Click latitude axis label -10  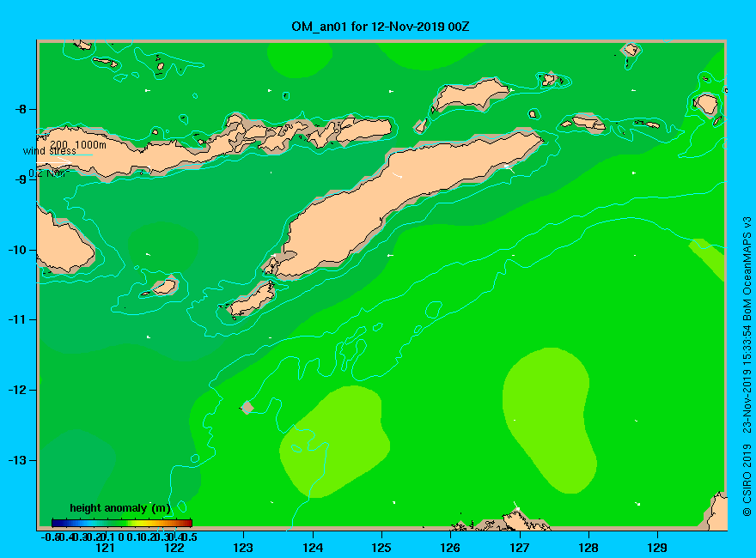coord(17,250)
